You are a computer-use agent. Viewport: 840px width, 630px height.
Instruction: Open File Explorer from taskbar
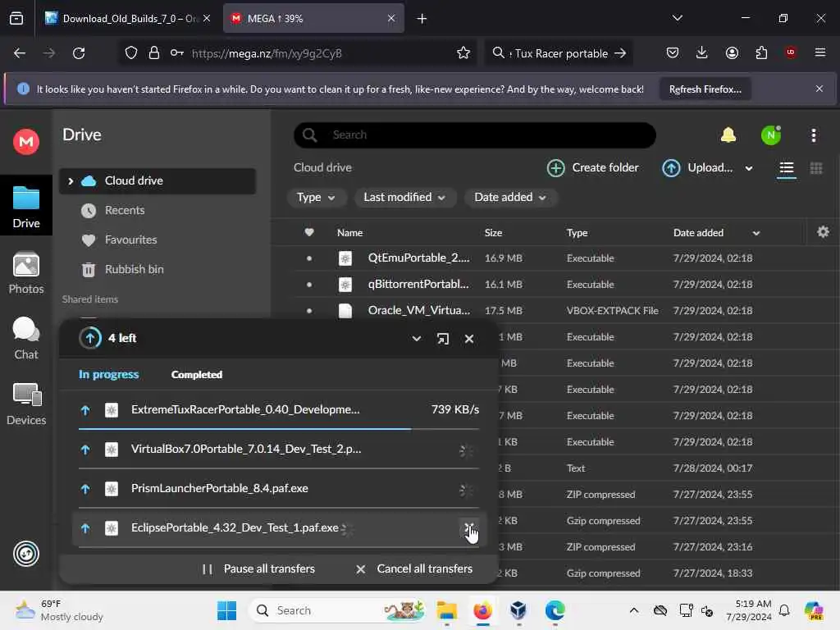point(446,610)
